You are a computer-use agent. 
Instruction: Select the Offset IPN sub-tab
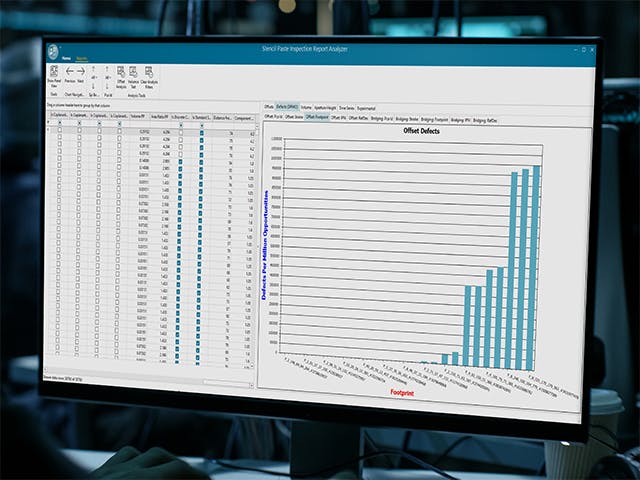339,118
